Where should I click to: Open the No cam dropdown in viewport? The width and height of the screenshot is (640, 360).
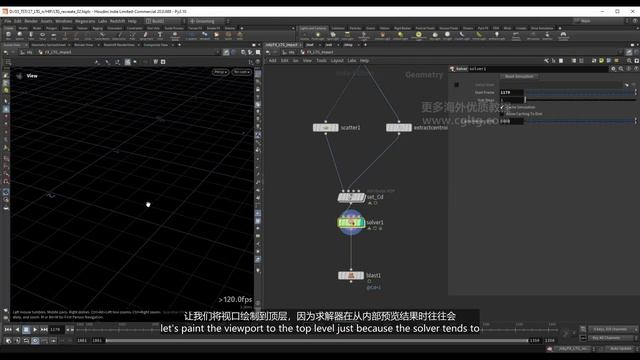coord(242,72)
